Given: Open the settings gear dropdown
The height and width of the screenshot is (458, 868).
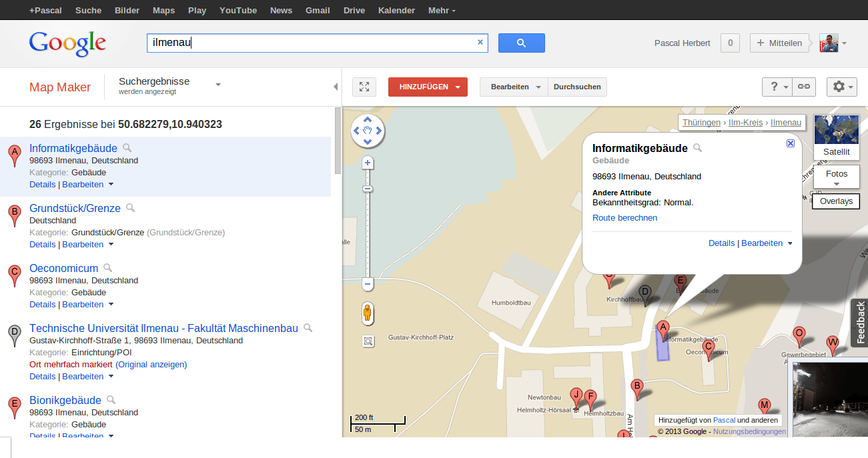Looking at the screenshot, I should pyautogui.click(x=841, y=87).
